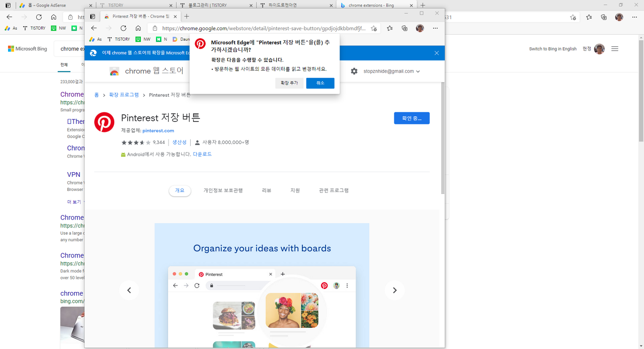Close the blue Edge notification bar
Viewport: 644px width, 349px height.
click(x=437, y=53)
